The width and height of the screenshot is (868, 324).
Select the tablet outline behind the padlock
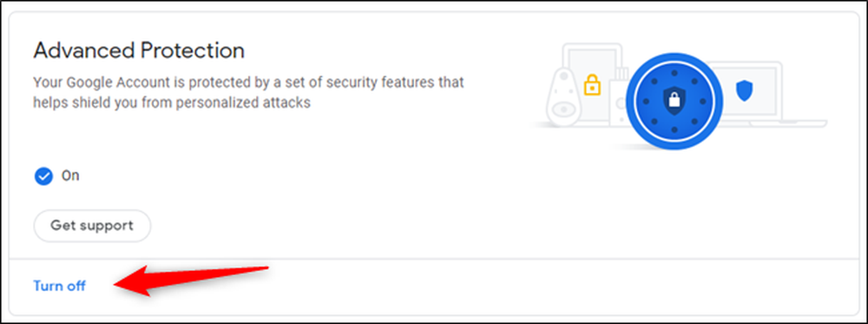591,83
